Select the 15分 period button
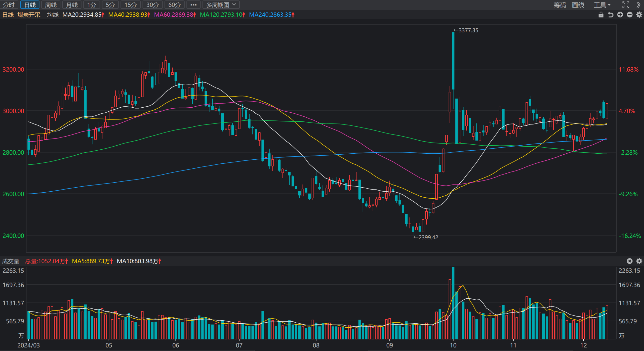 (x=131, y=5)
